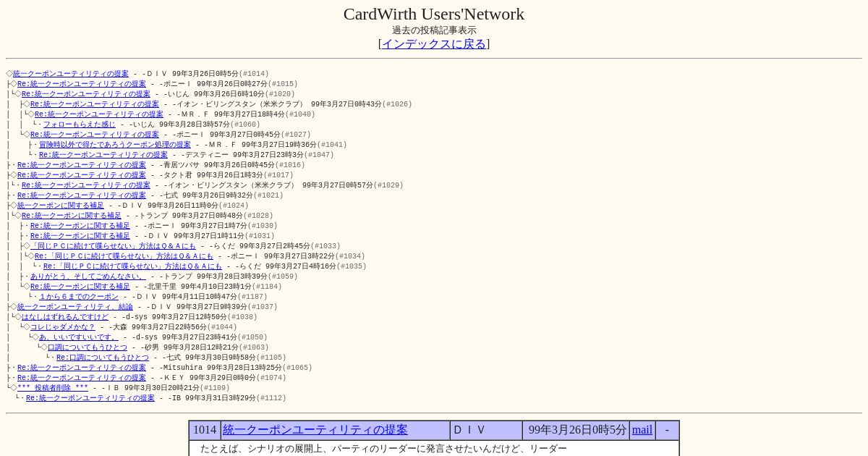Open 冒険時以外で得たであろうクーポン処理の提案 post
This screenshot has width=868, height=456.
coord(115,145)
